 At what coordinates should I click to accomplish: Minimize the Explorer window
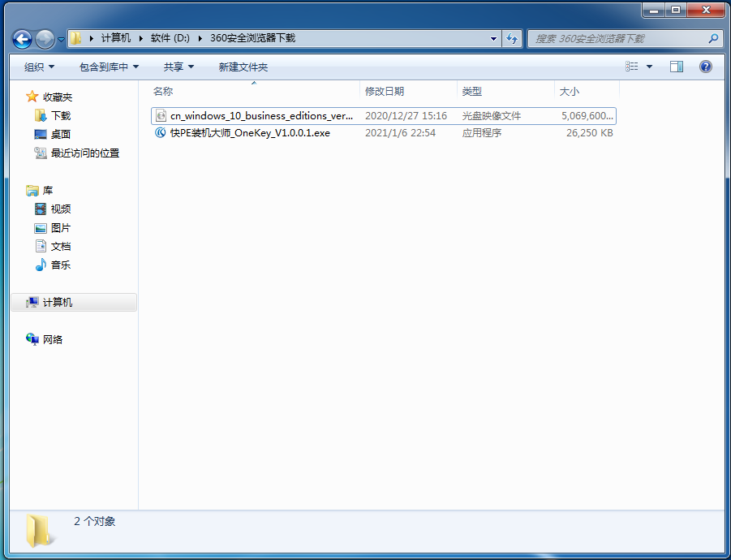coord(654,10)
